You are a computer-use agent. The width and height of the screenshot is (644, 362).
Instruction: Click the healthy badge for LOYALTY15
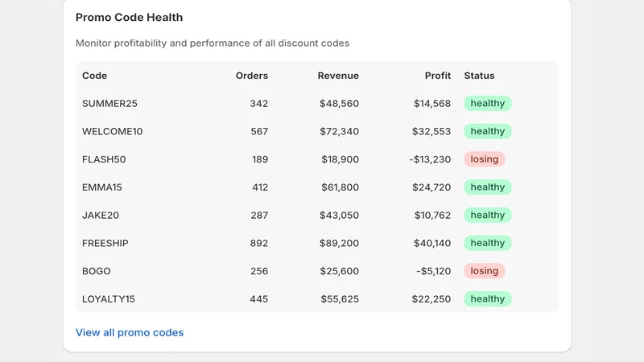coord(488,298)
